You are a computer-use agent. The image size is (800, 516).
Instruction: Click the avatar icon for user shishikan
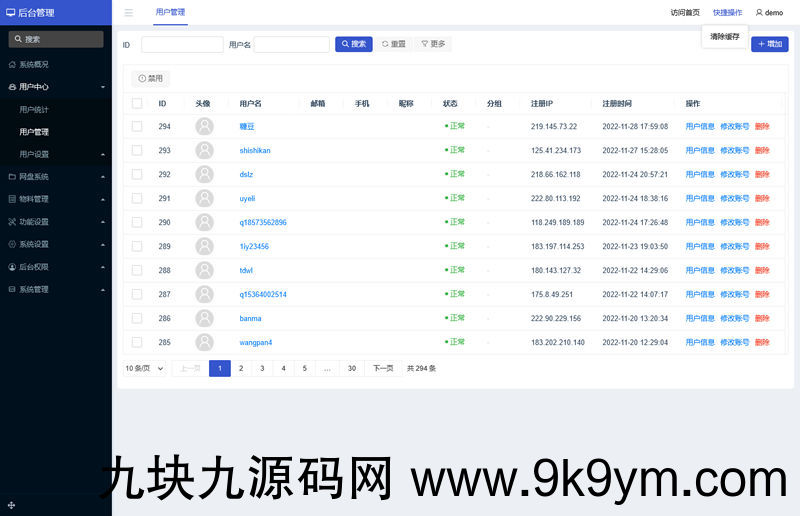pos(204,150)
